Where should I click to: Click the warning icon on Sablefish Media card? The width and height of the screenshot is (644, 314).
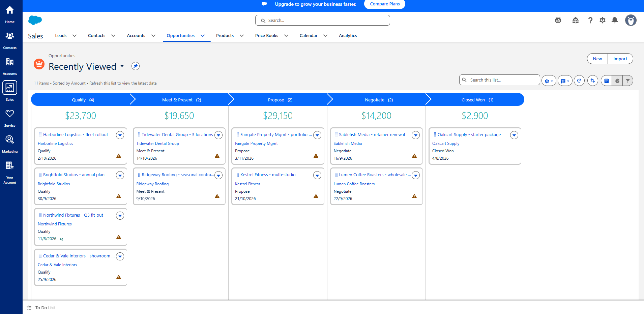pos(414,156)
